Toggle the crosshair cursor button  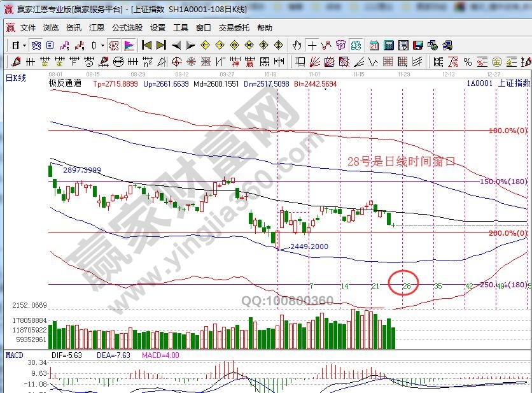pos(312,45)
